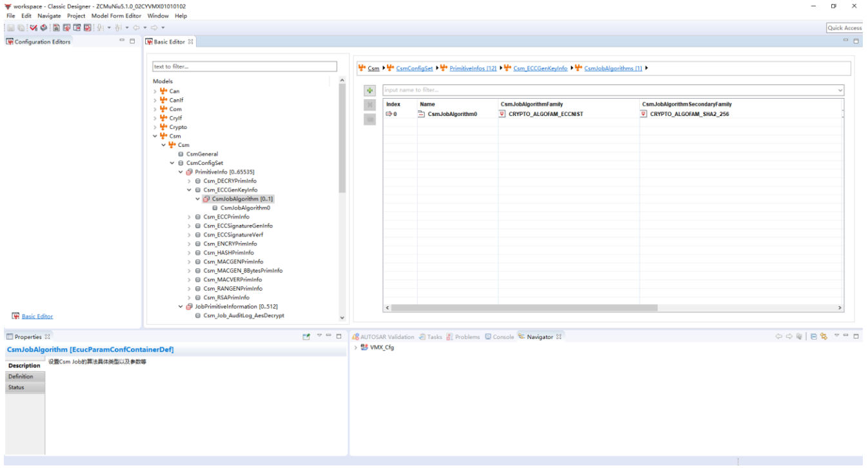Viewport: 868px width, 468px height.
Task: Expand the Csm_DECRYPrimInfo tree node
Action: 190,181
